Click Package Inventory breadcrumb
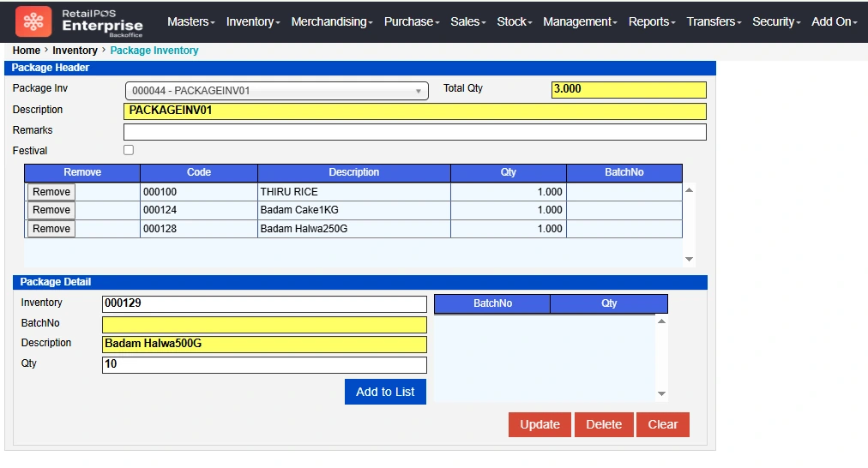The width and height of the screenshot is (868, 468). click(x=154, y=51)
